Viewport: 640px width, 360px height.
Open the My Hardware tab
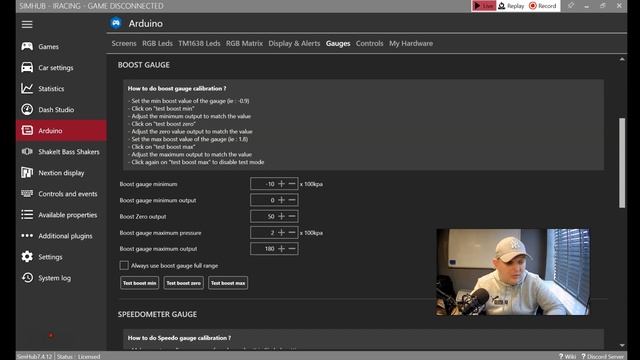(411, 43)
